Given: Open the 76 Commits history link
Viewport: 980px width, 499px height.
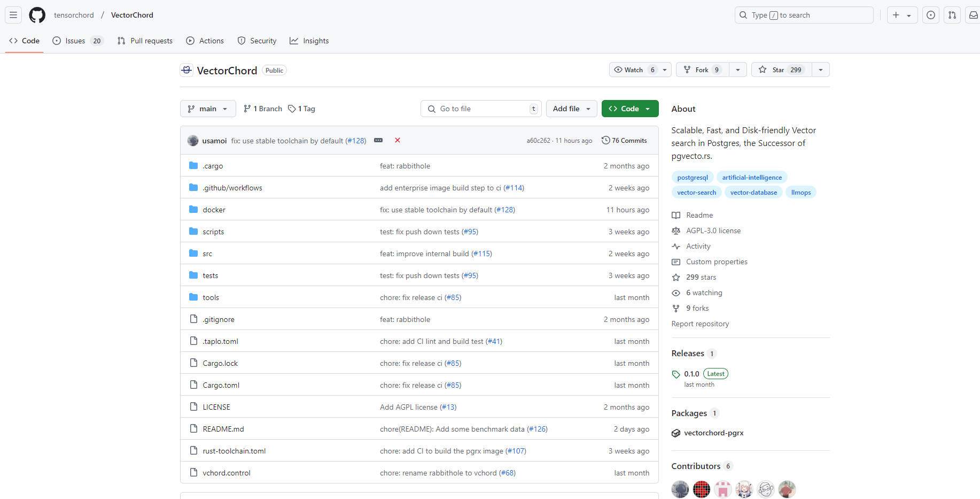Looking at the screenshot, I should [x=624, y=140].
